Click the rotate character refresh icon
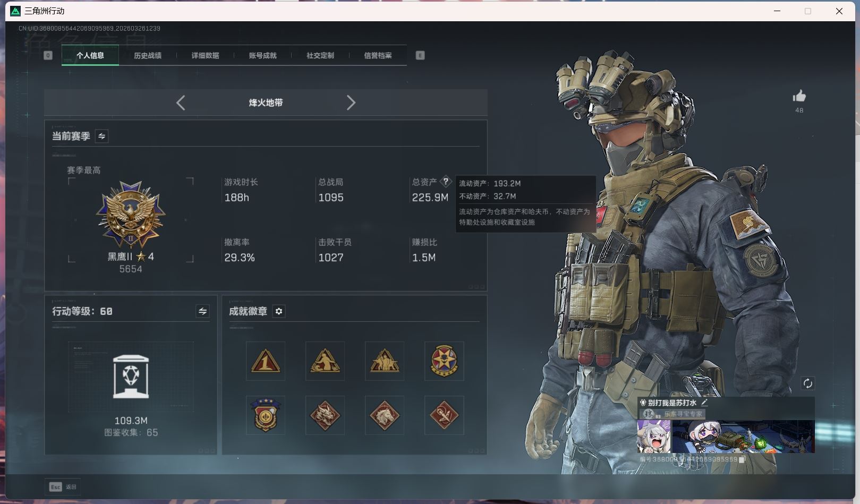The height and width of the screenshot is (504, 860). (x=807, y=383)
